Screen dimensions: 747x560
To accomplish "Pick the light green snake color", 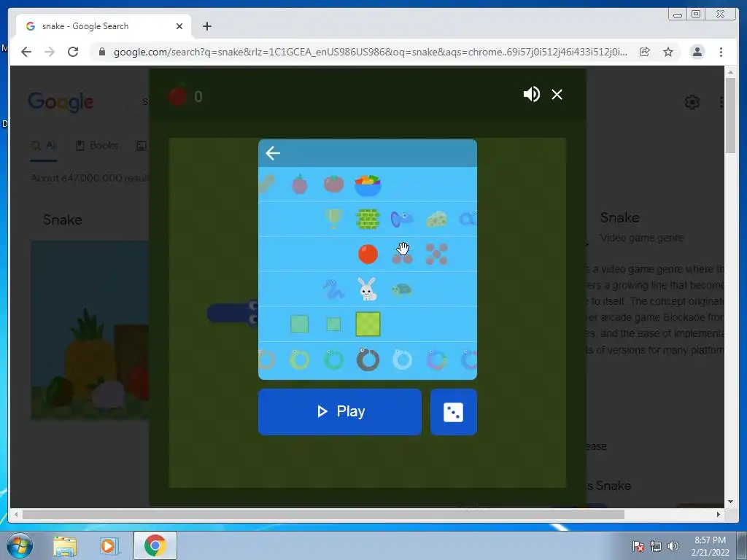I will (299, 359).
